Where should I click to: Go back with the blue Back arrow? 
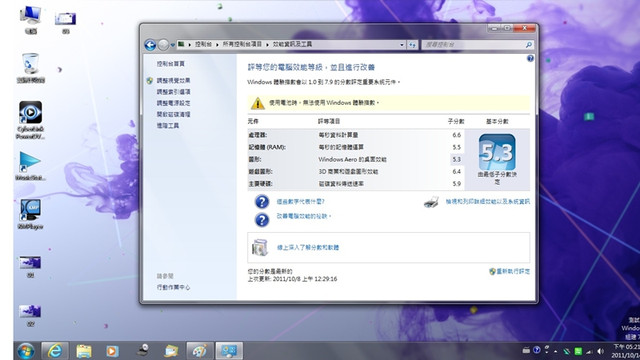[150, 45]
